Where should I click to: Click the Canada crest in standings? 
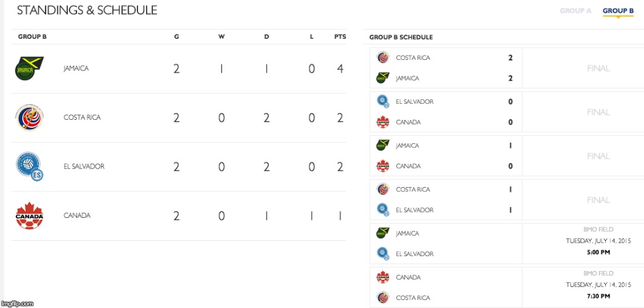(30, 215)
